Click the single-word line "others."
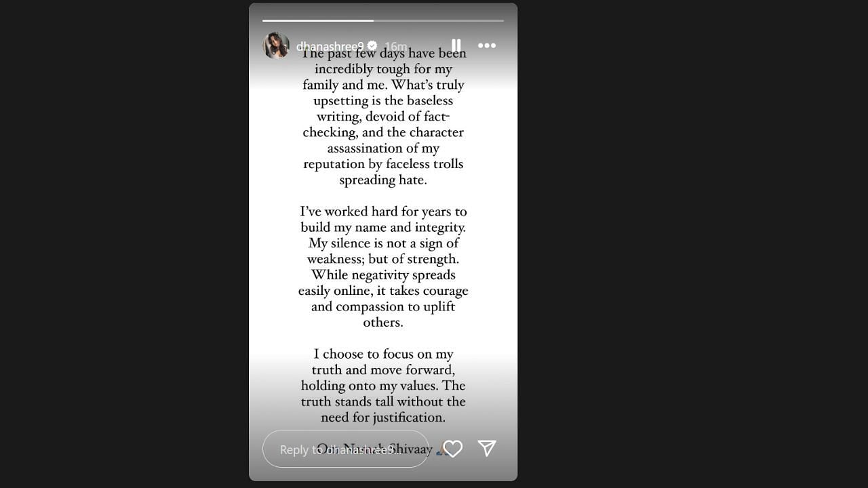The width and height of the screenshot is (868, 488). coord(383,323)
